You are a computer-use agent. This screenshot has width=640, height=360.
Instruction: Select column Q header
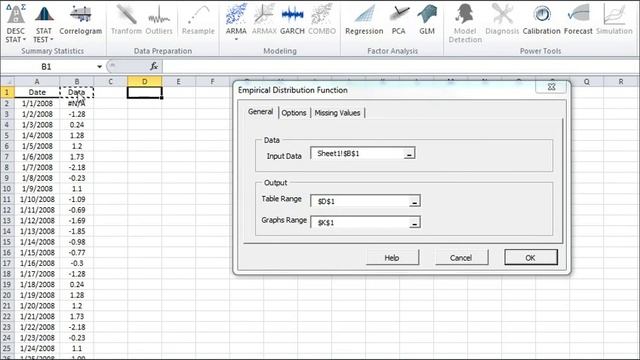pos(587,82)
